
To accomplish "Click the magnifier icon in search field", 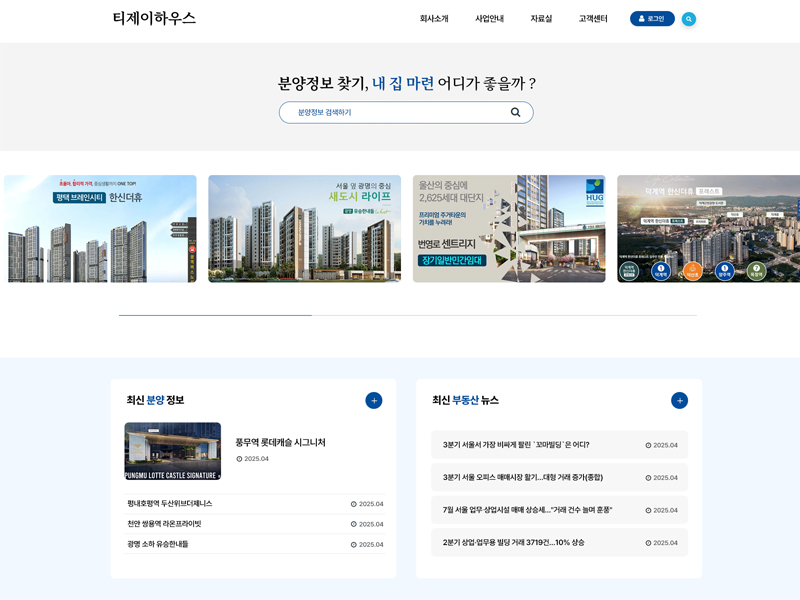I will click(x=515, y=112).
